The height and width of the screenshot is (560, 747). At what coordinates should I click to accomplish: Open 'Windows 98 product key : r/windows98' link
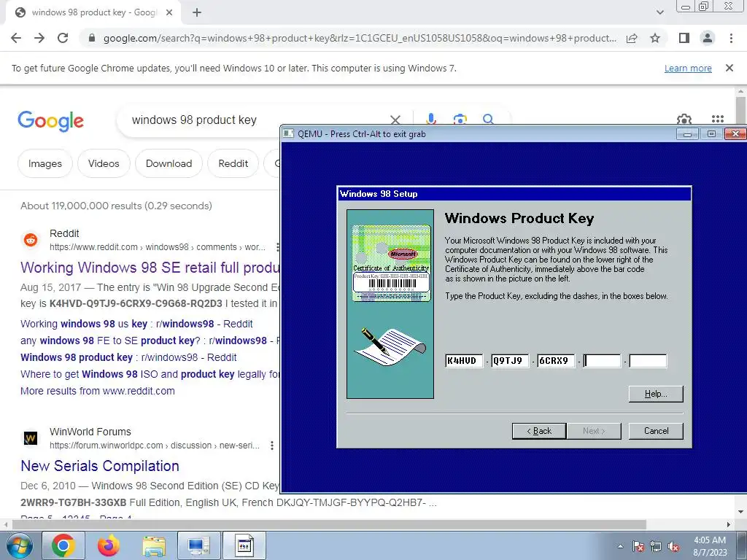[x=128, y=357]
